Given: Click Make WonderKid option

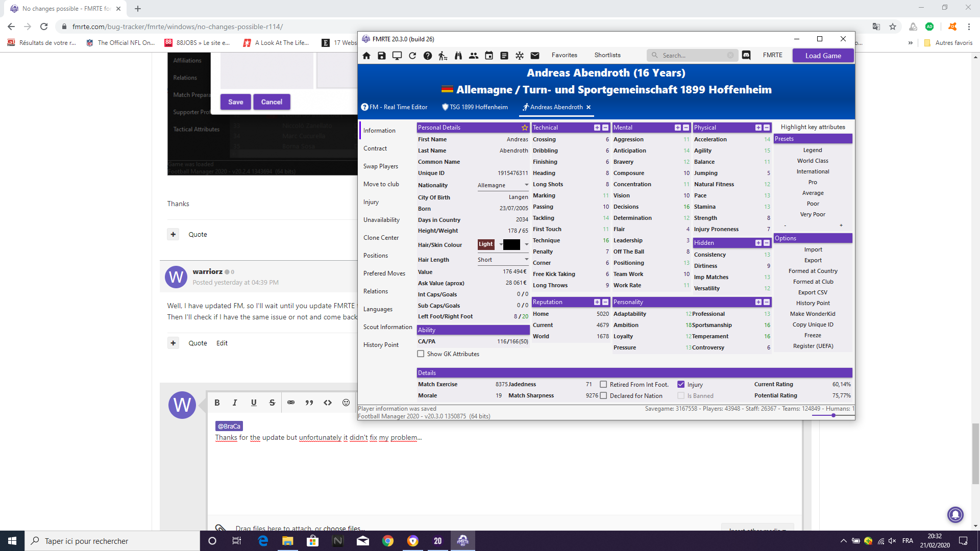Looking at the screenshot, I should [x=813, y=314].
